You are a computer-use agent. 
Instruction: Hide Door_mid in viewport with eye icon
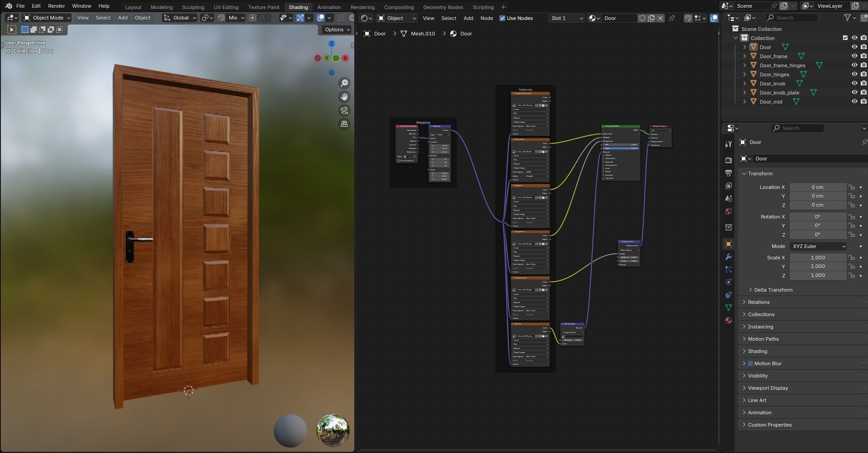(854, 102)
